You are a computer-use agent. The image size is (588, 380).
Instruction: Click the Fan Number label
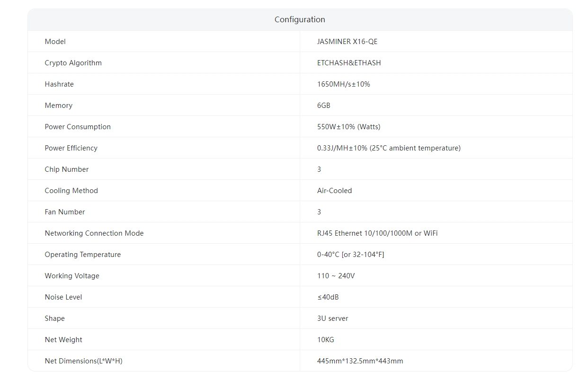click(65, 212)
